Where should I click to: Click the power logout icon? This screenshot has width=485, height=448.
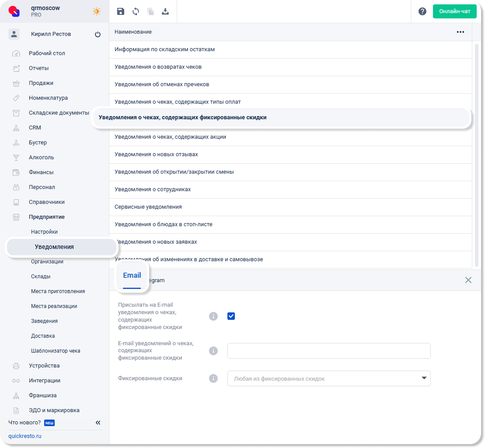[98, 34]
